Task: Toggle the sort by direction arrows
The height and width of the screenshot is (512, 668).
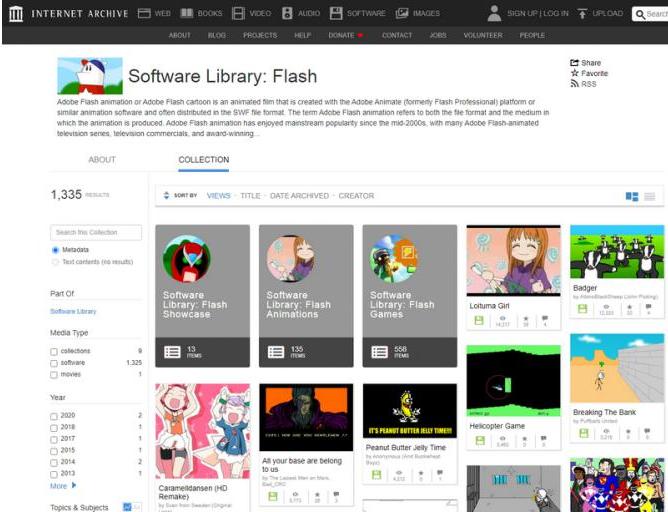Action: [166, 196]
